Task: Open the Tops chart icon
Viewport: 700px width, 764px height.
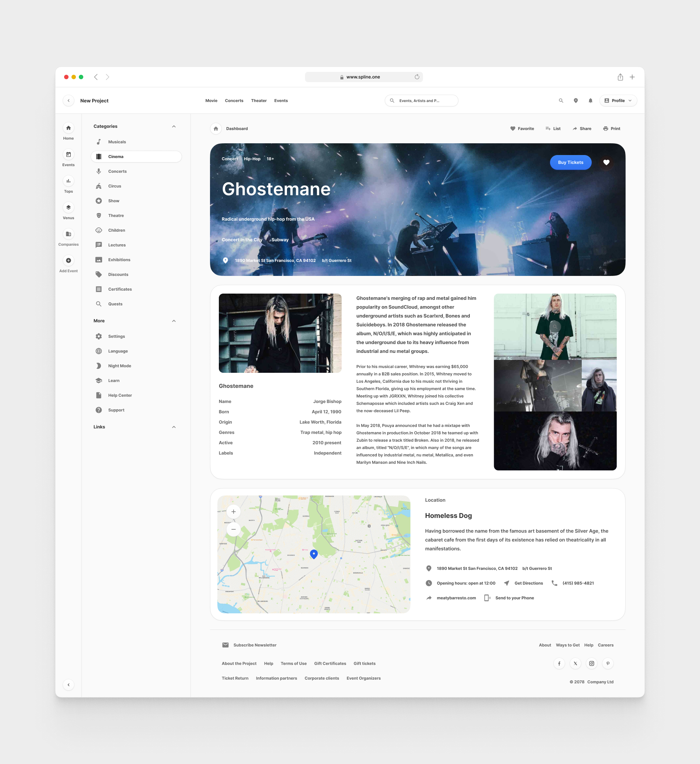Action: pyautogui.click(x=68, y=181)
